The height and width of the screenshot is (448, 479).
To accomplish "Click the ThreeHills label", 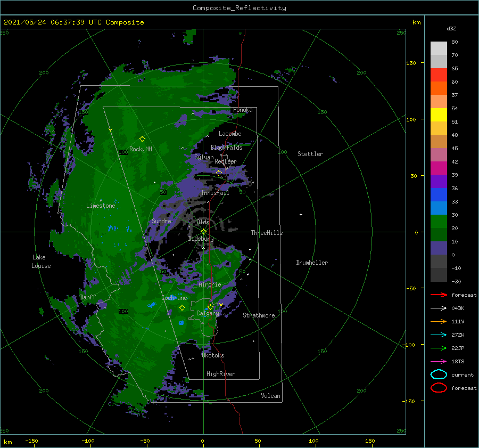I will (267, 233).
